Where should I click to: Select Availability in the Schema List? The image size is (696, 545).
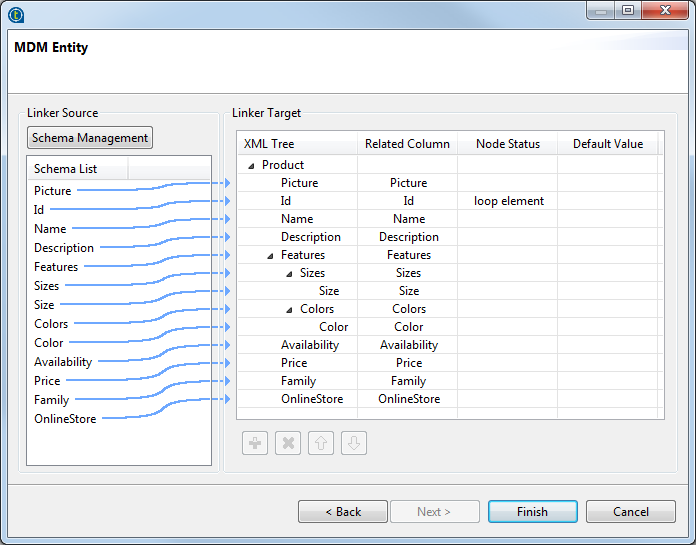point(63,362)
